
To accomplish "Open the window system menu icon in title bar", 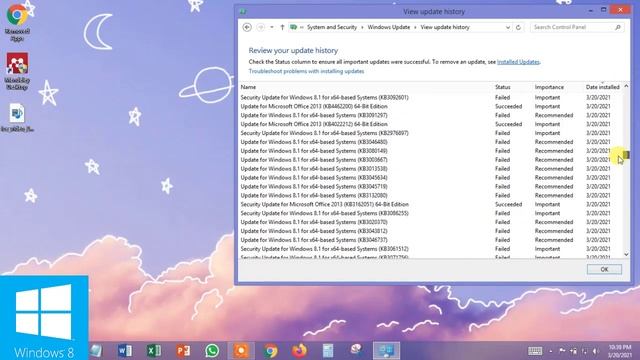I will (243, 11).
